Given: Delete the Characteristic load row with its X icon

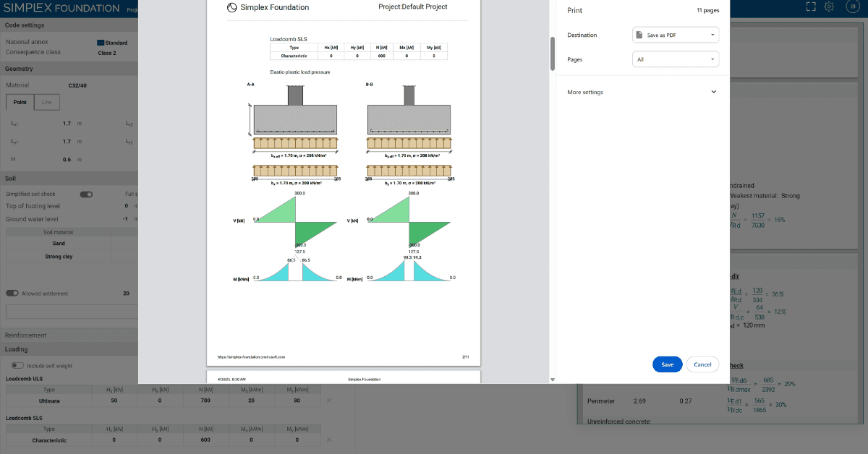Looking at the screenshot, I should click(x=330, y=440).
